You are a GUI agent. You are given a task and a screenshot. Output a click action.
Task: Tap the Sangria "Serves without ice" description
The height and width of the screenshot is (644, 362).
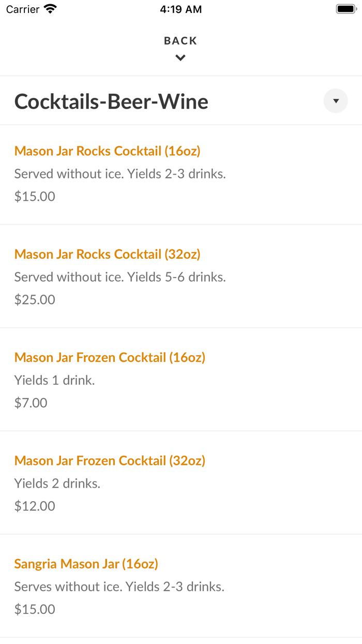point(119,587)
